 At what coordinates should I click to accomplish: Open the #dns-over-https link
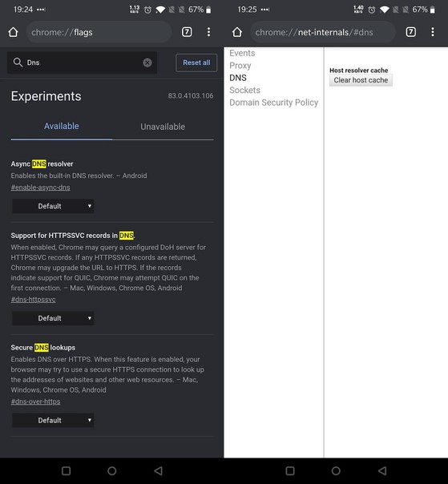(x=35, y=401)
